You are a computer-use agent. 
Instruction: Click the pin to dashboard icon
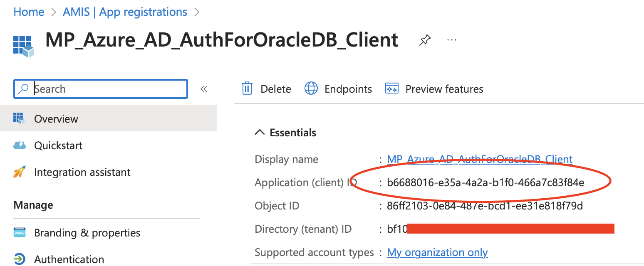click(x=425, y=40)
